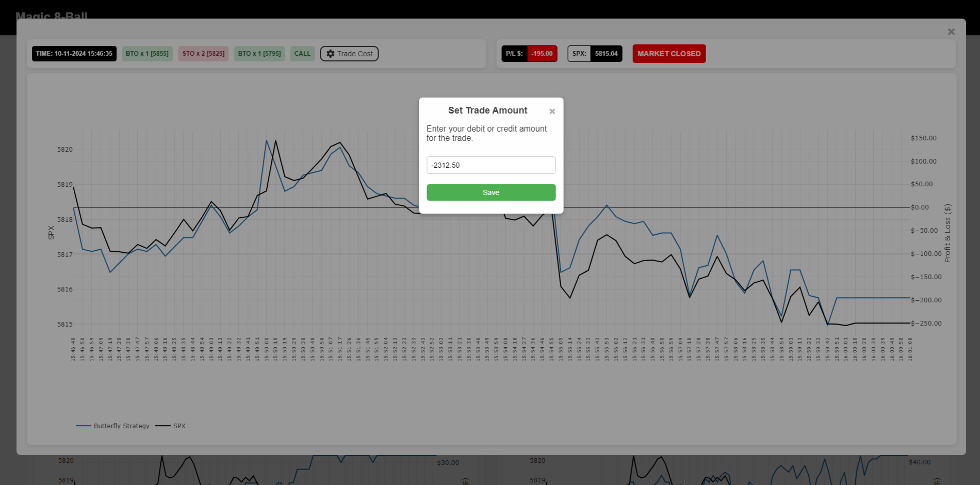
Task: Click the left SPX axis title
Action: 51,233
